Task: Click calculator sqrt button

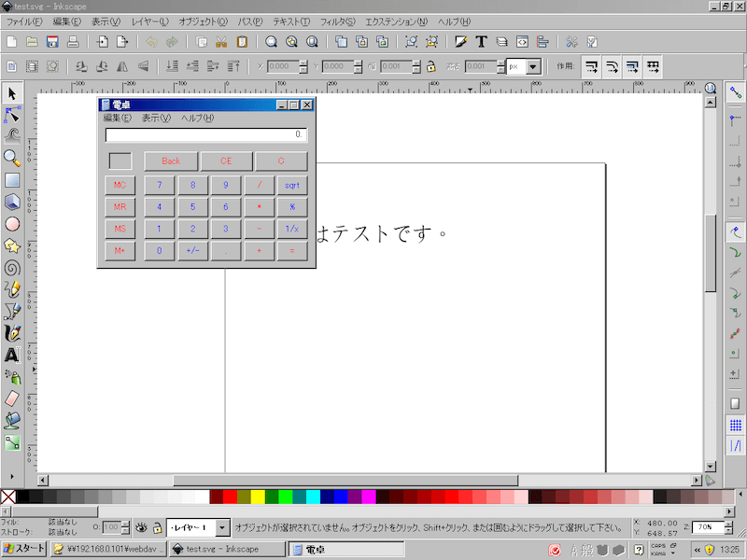Action: (292, 185)
